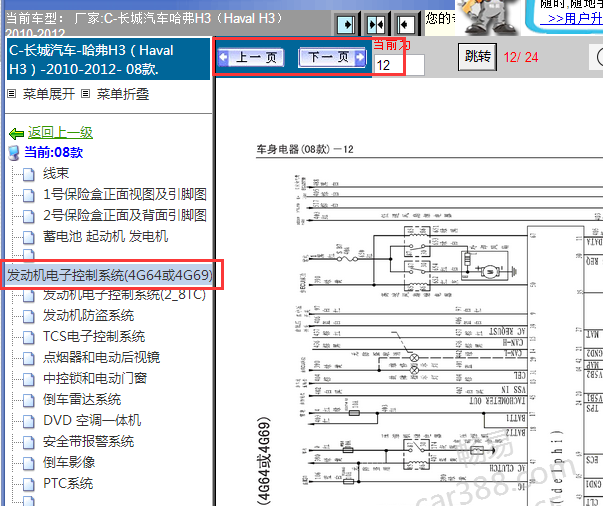Focus the current page number field
This screenshot has height=506, width=603.
pyautogui.click(x=399, y=65)
